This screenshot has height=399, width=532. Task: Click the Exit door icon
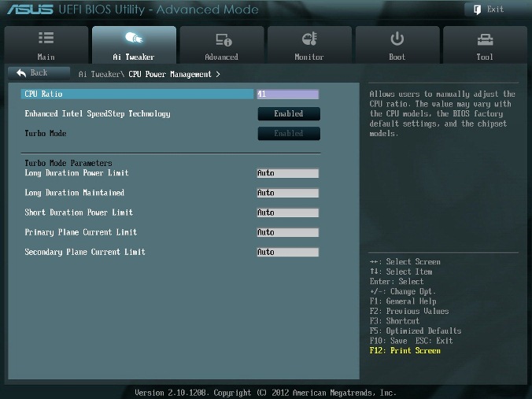point(477,9)
